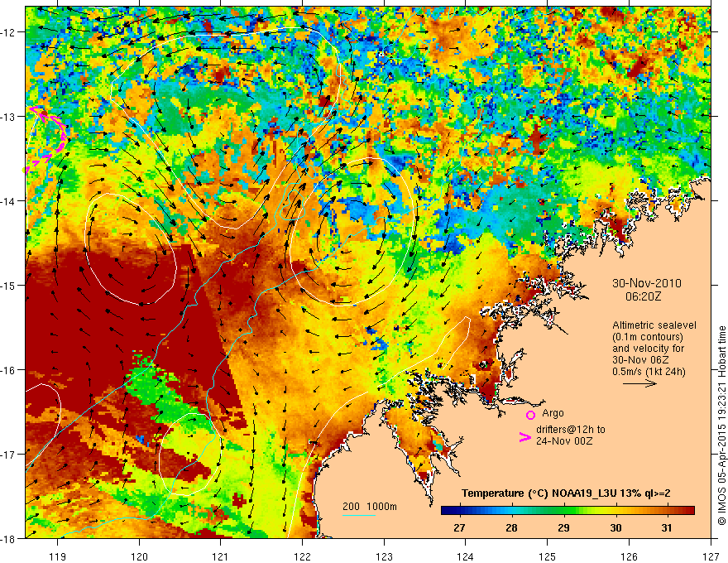Click the longitude axis label 119
The image size is (728, 563).
pos(58,556)
